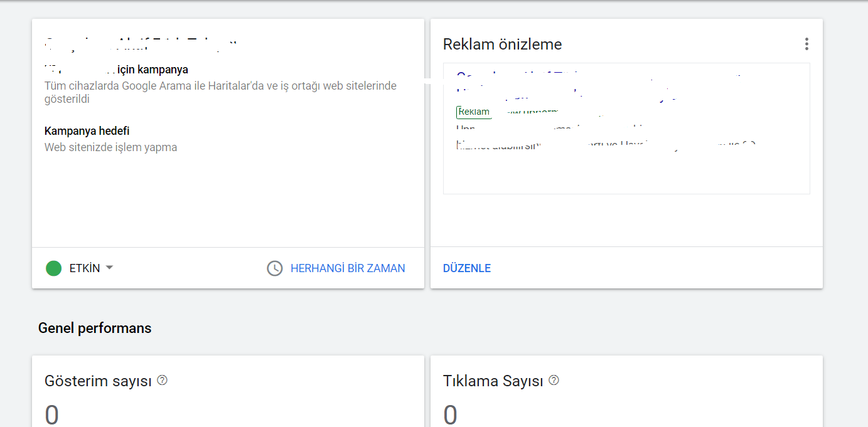868x427 pixels.
Task: Click the green active status dot
Action: point(54,268)
